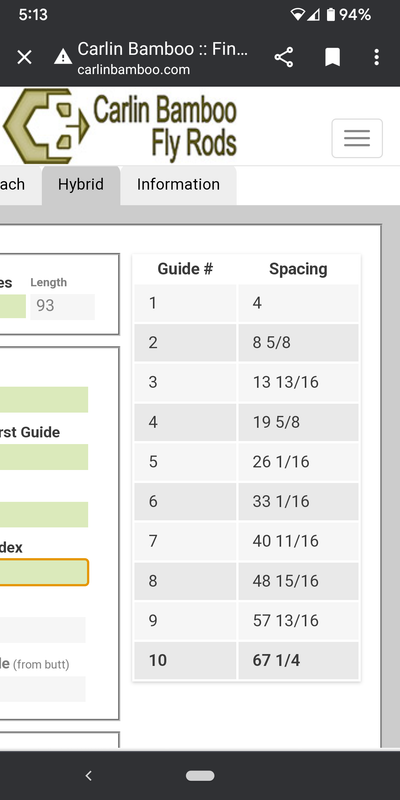400x800 pixels.
Task: Click the Length field showing 93
Action: [62, 306]
